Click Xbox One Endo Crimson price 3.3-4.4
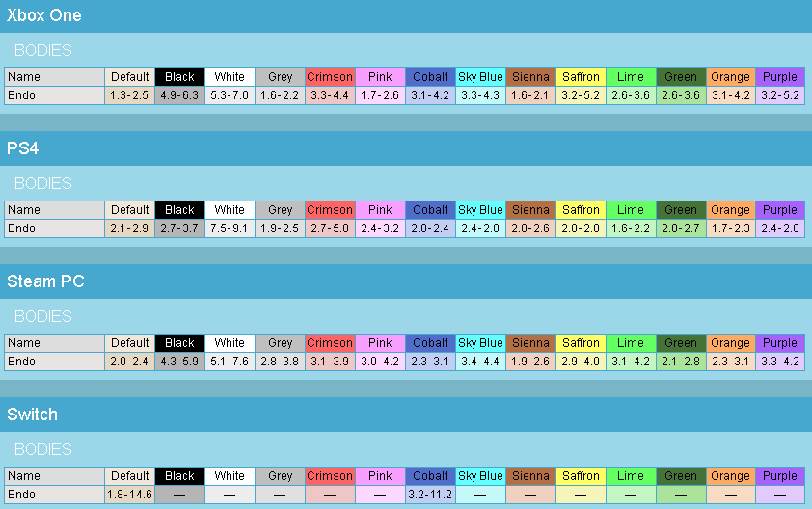Viewport: 812px width, 509px height. pyautogui.click(x=330, y=95)
